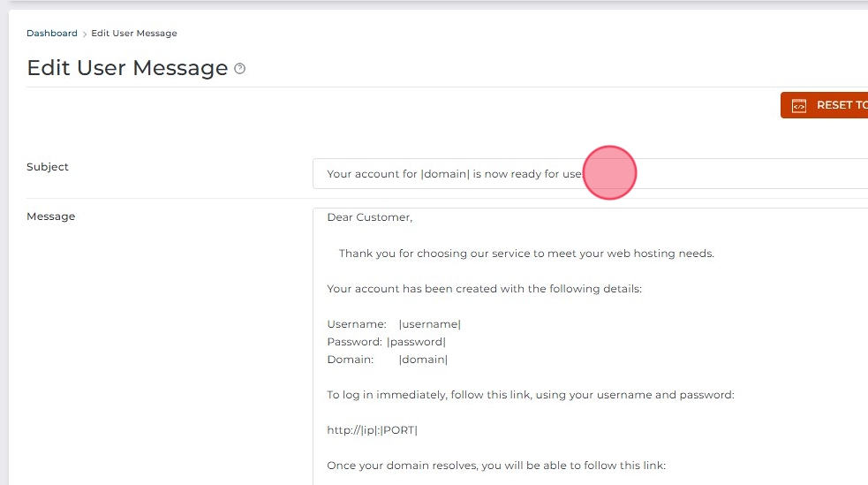Click the Your account has been created line

484,289
